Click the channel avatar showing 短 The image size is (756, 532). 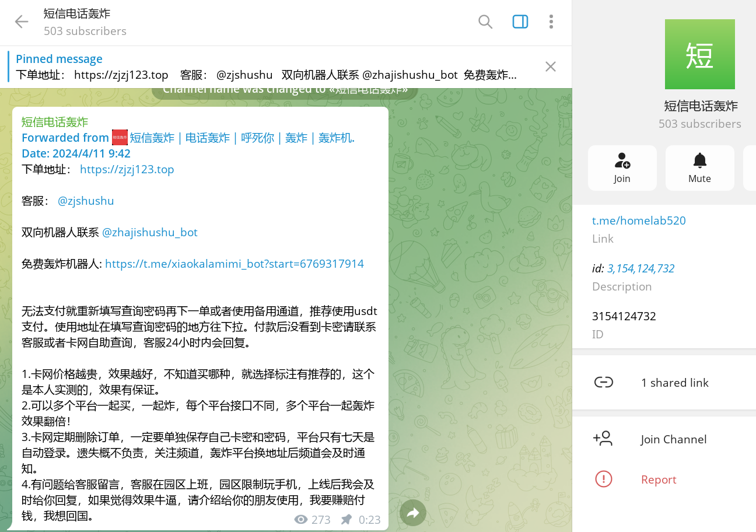(x=699, y=54)
